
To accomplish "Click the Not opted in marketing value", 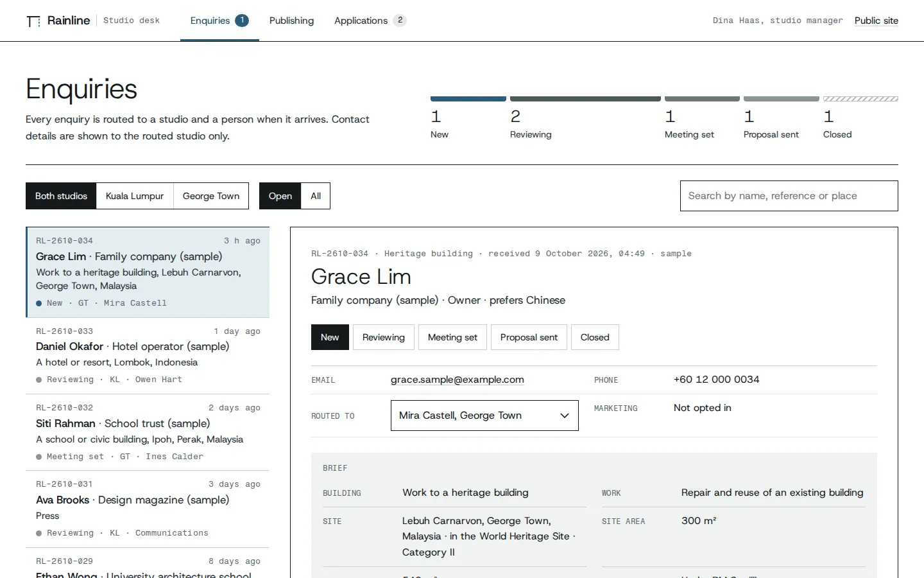I will click(703, 408).
